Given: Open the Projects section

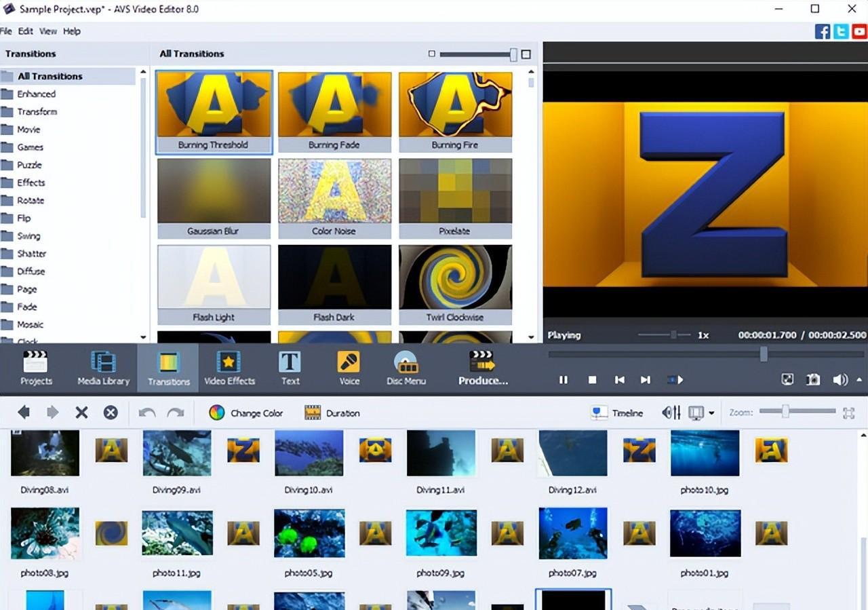Looking at the screenshot, I should (x=36, y=368).
